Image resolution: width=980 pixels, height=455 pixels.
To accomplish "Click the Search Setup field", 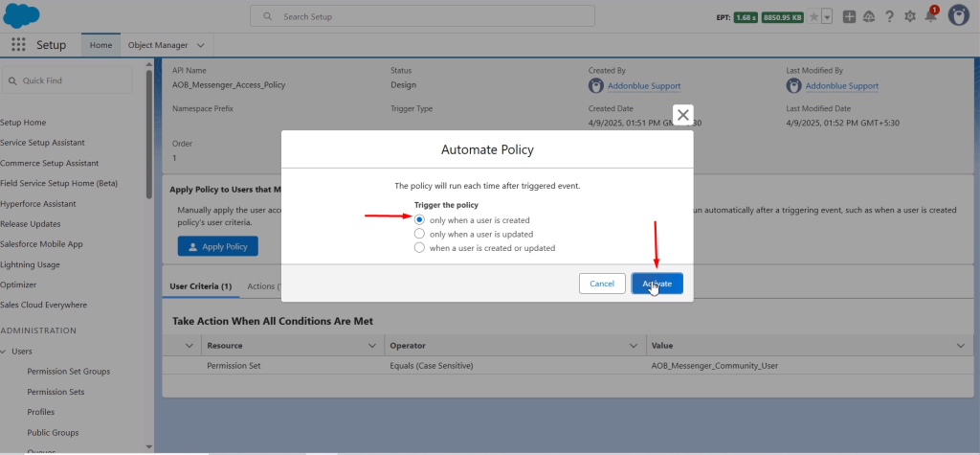I will pyautogui.click(x=421, y=16).
